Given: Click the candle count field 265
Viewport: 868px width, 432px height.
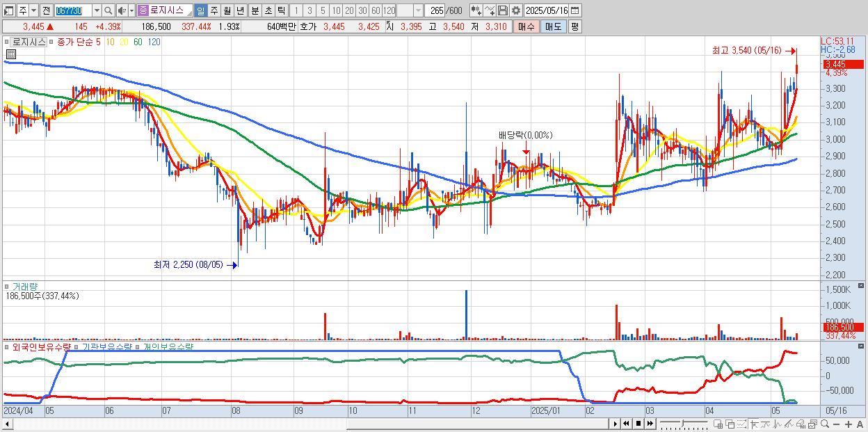Looking at the screenshot, I should coord(435,10).
